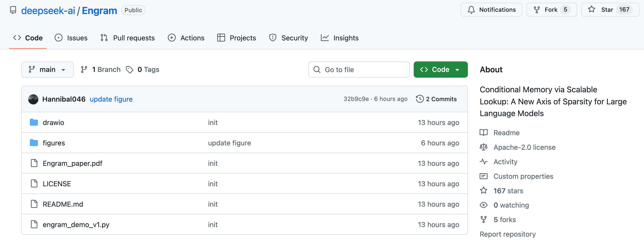This screenshot has height=240, width=644.
Task: Expand the main branch dropdown
Action: coord(47,70)
